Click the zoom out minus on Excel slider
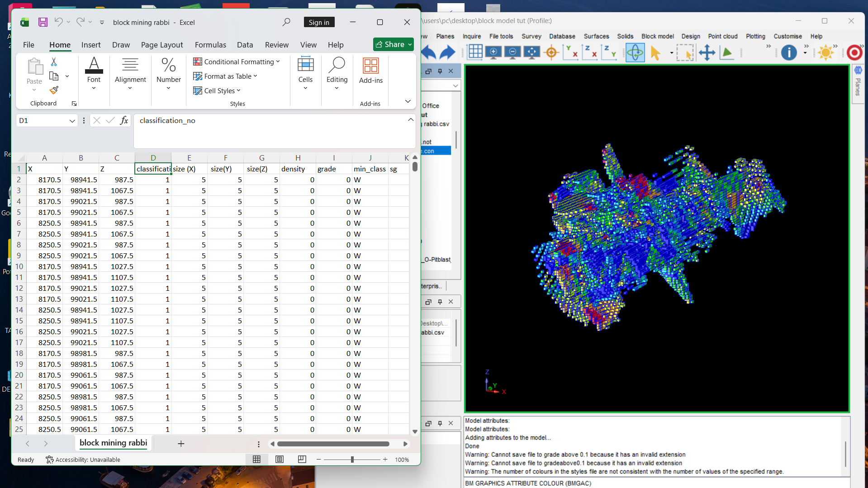This screenshot has height=488, width=868. [319, 460]
